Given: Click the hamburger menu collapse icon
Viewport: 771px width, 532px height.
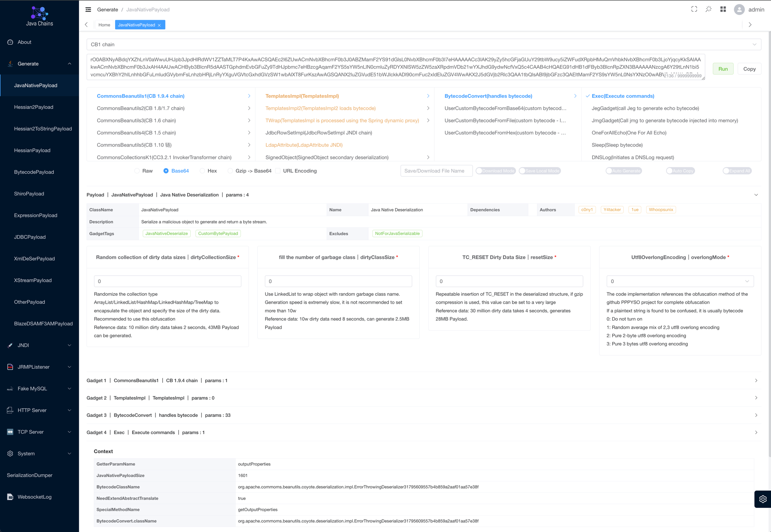Looking at the screenshot, I should 88,10.
